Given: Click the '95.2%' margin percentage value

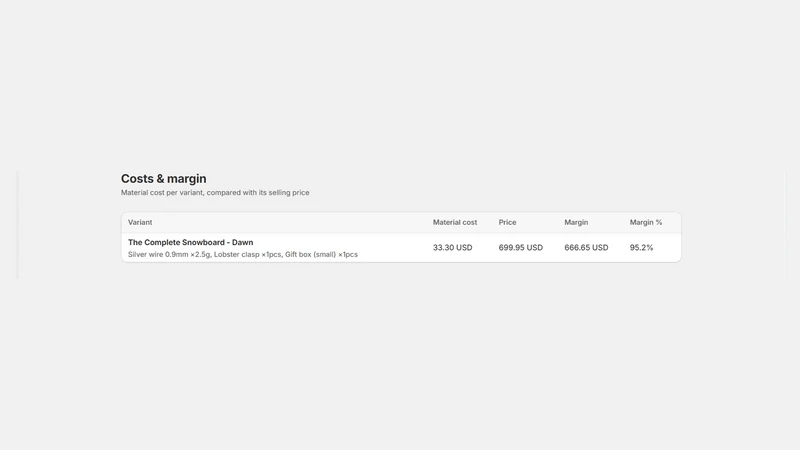Looking at the screenshot, I should pos(641,247).
